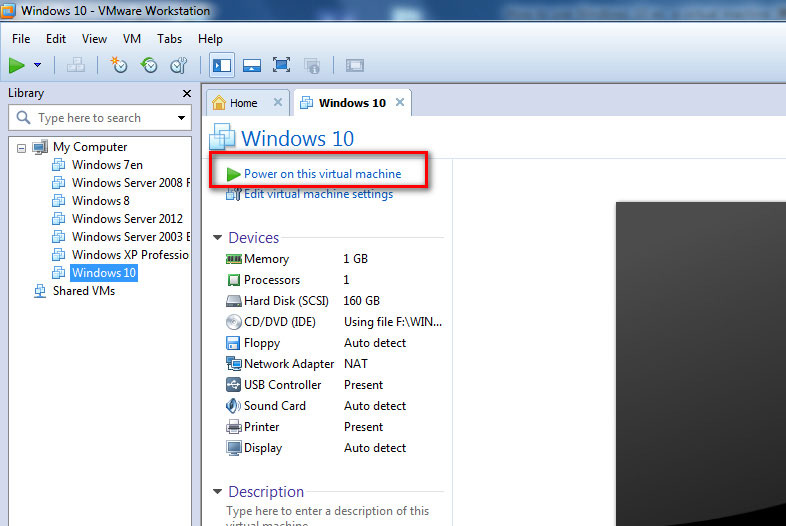Click Edit virtual machine settings link
The image size is (786, 526).
pos(318,194)
